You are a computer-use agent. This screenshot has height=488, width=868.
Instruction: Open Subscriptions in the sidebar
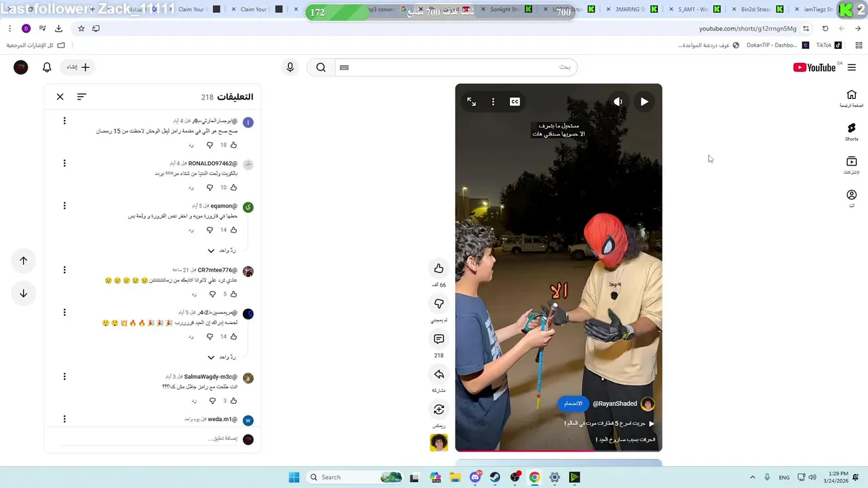point(852,165)
